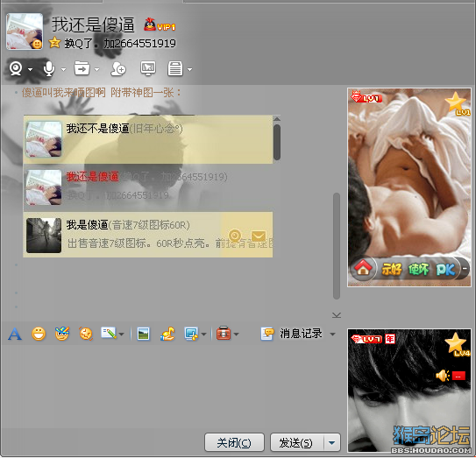This screenshot has height=458, width=476.
Task: Open the 消息记录 dropdown arrow
Action: coord(333,335)
